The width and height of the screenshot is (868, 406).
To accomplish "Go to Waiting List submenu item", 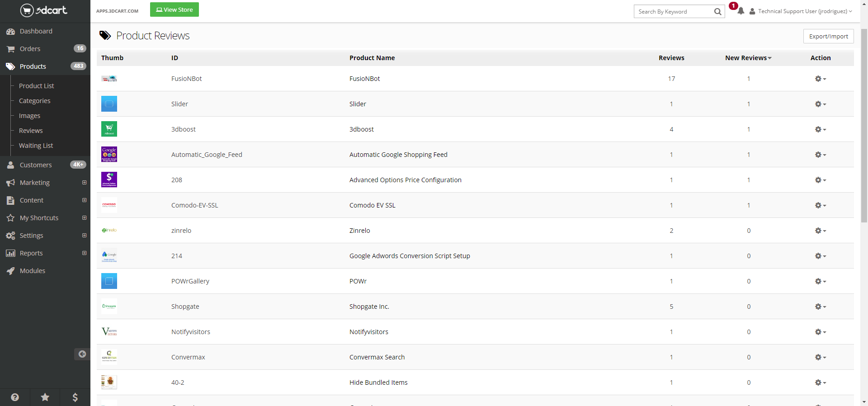I will click(36, 146).
